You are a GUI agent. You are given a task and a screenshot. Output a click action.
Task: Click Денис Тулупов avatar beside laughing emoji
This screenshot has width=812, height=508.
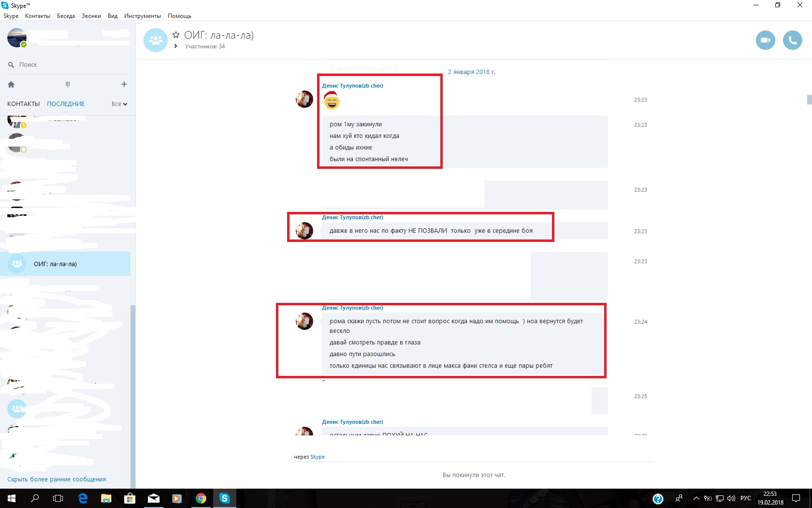click(304, 99)
